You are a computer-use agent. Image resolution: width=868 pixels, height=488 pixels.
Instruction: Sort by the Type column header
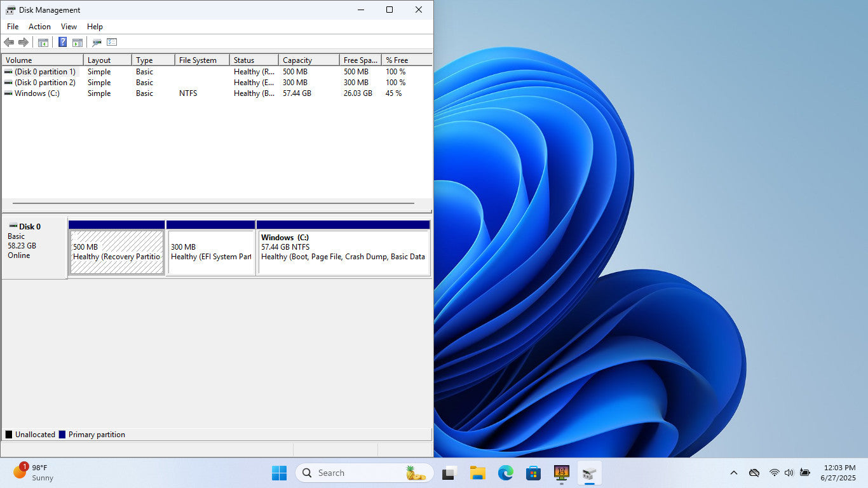click(153, 60)
